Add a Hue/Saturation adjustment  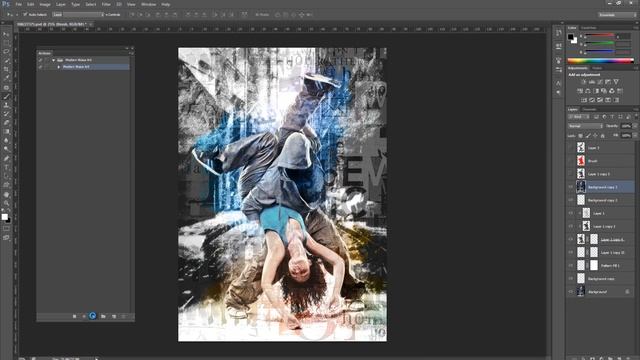tap(580, 91)
